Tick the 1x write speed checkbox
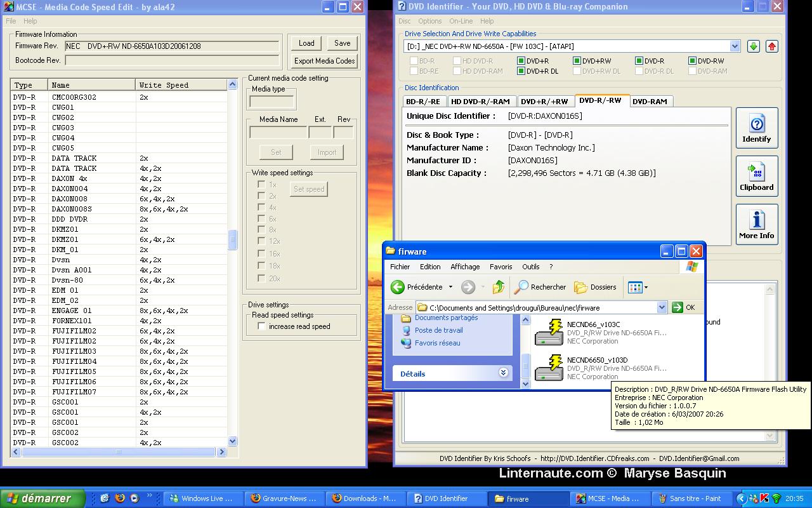812x508 pixels. point(261,184)
